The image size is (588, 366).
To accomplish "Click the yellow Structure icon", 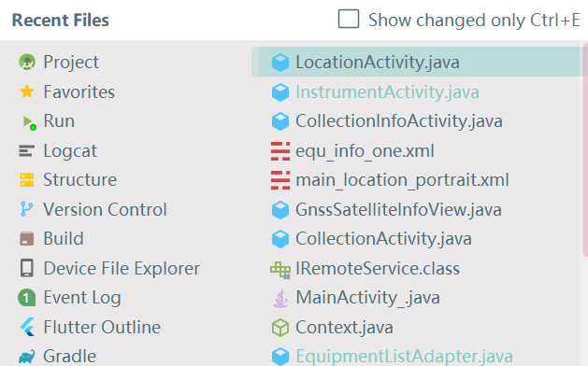I will [x=26, y=180].
